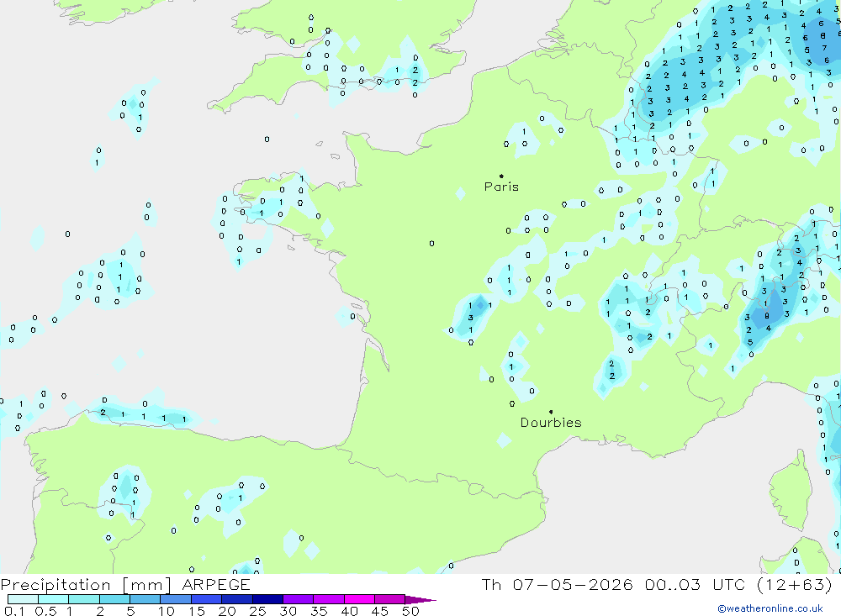Select the 20–25 mm legend color box

click(x=237, y=599)
